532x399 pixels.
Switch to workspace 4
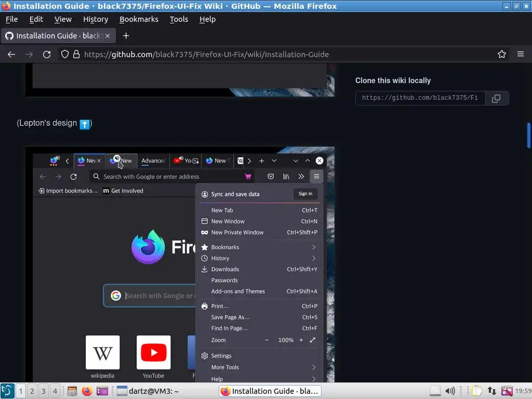coord(55,391)
